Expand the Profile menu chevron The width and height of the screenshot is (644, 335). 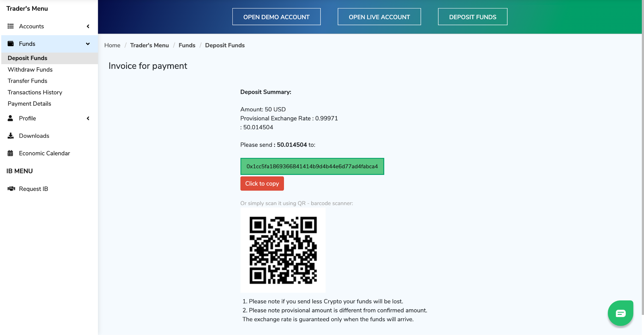pos(88,118)
